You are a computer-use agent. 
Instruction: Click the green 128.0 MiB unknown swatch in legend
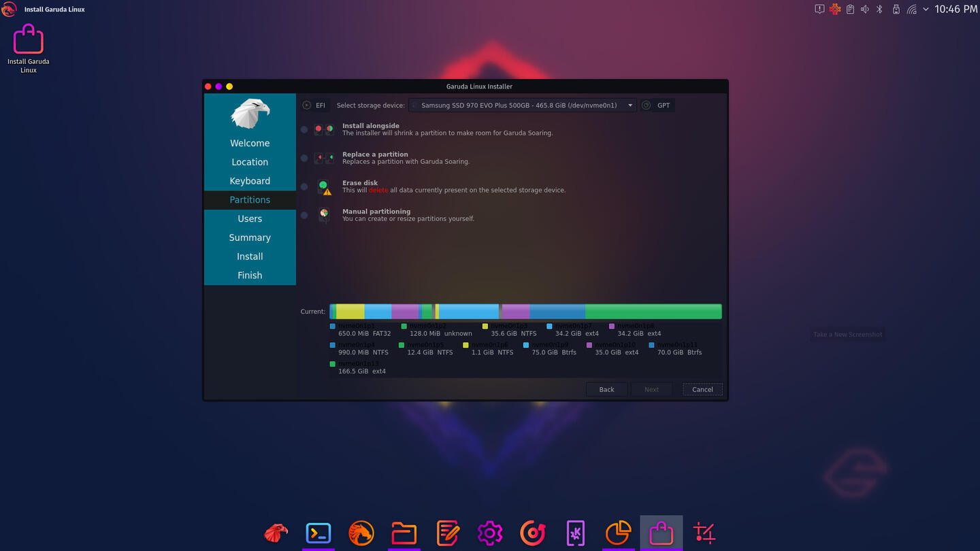tap(404, 327)
